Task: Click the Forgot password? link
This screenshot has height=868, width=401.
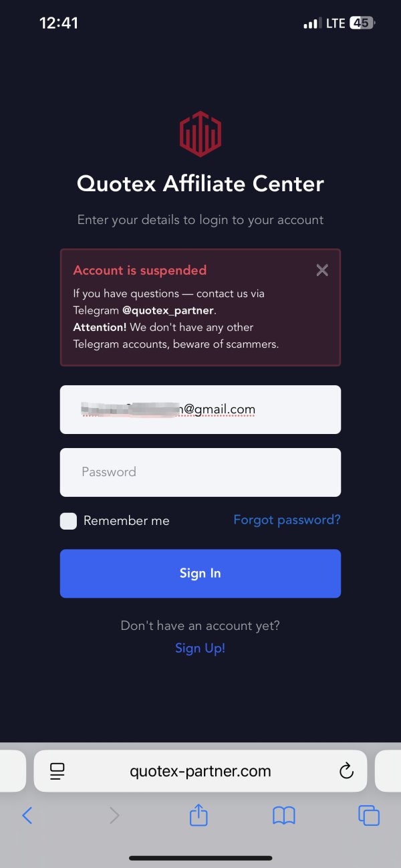Action: [x=287, y=520]
